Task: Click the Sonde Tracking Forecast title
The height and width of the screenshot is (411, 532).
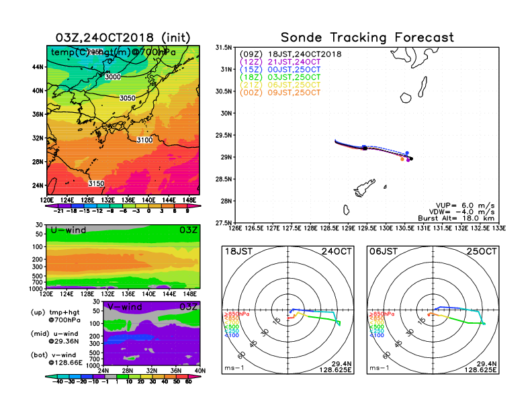Action: 367,38
